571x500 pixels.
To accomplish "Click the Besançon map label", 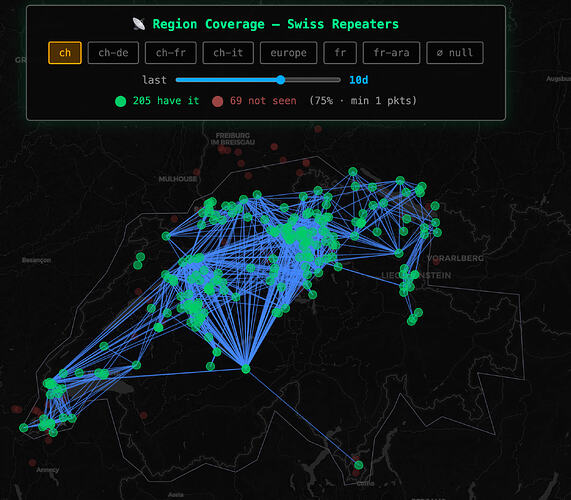I will point(36,260).
